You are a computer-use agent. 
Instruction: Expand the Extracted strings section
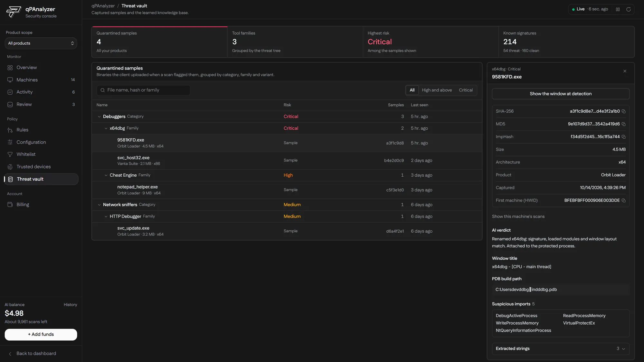tap(561, 349)
